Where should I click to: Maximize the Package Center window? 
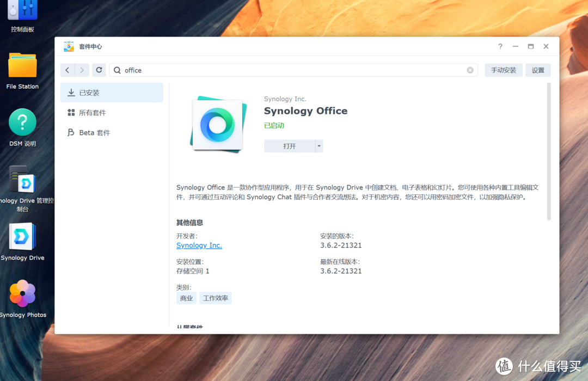click(x=531, y=46)
